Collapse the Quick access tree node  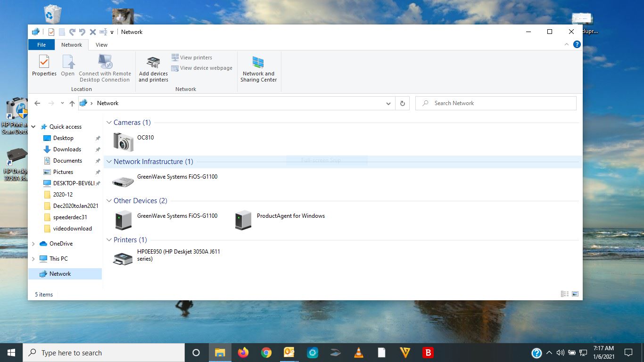click(33, 127)
